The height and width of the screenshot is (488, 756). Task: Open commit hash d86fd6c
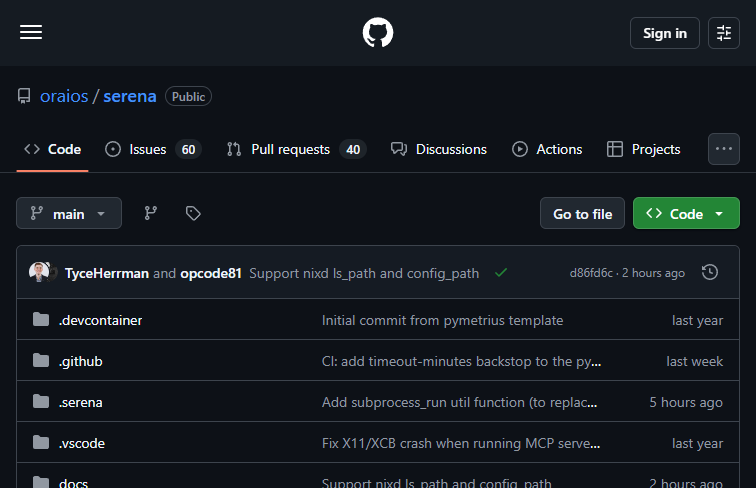(591, 273)
